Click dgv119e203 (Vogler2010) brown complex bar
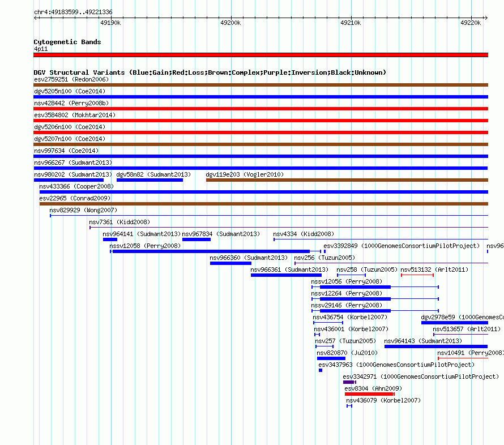 pos(347,180)
